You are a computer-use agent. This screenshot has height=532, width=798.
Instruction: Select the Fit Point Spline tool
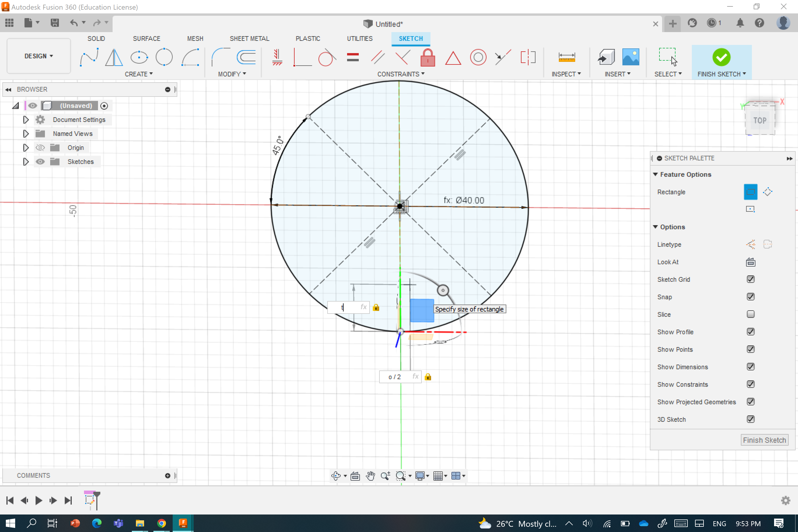(89, 57)
